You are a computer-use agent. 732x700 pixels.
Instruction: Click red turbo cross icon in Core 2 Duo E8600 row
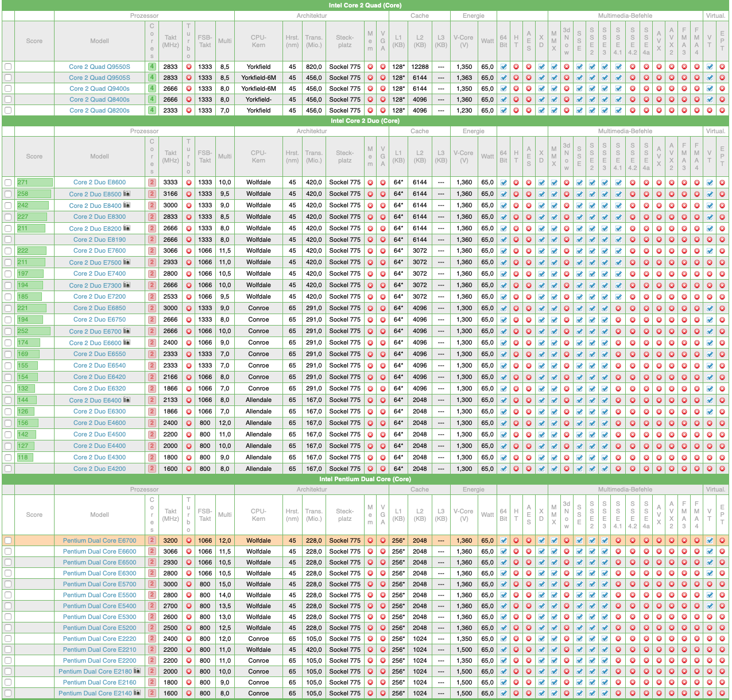coord(189,182)
